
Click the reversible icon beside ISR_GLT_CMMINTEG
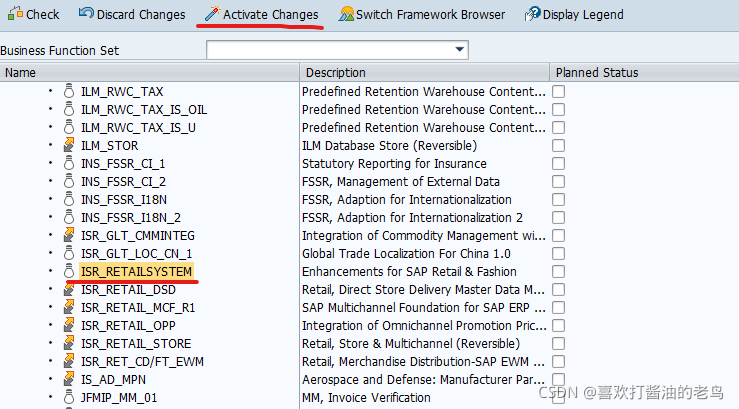[69, 235]
